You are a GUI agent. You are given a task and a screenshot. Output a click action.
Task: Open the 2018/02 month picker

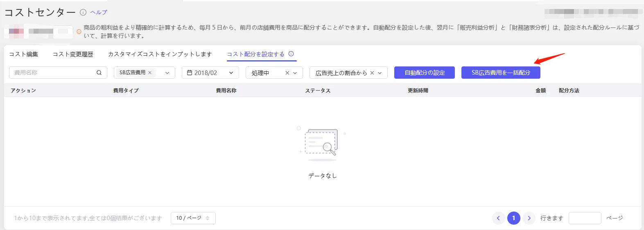pos(210,73)
